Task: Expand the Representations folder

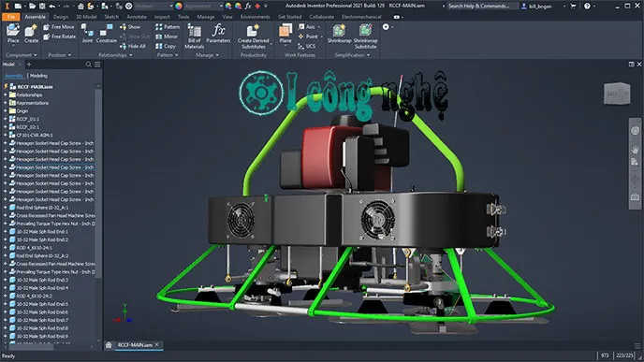Action: pos(6,103)
